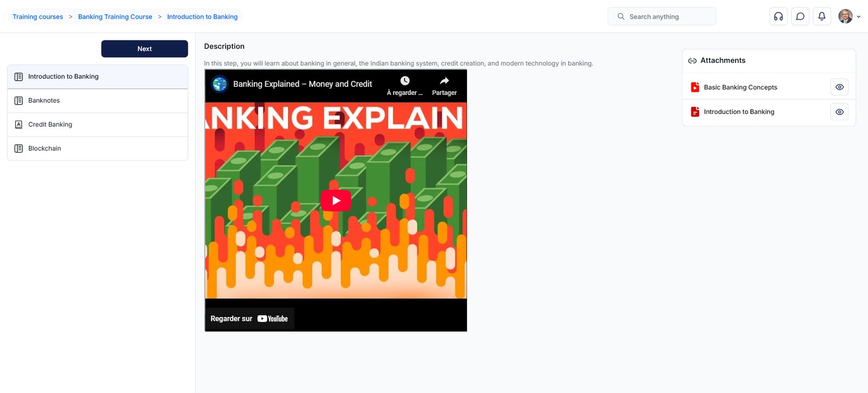Click the Partager share arrow icon
Screen dimensions: 868x393
[444, 81]
